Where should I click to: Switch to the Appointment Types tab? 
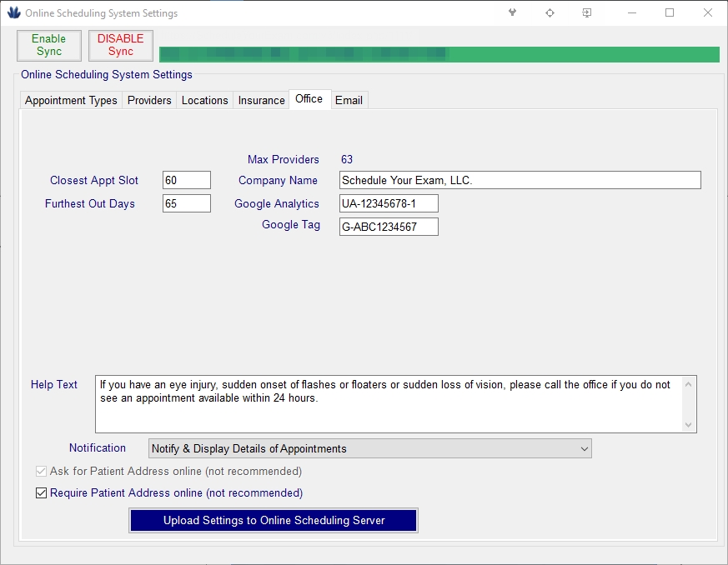tap(71, 101)
